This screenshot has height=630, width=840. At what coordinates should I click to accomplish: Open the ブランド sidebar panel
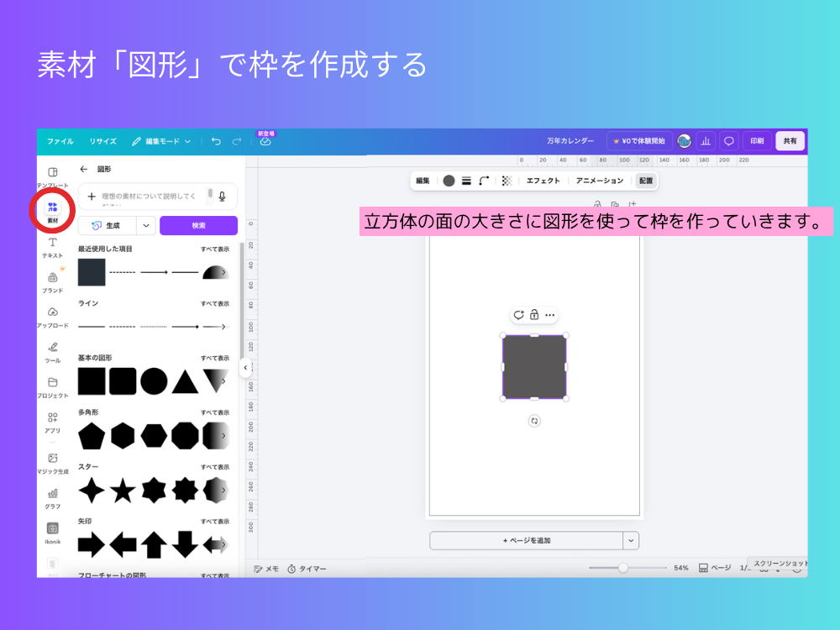click(52, 281)
